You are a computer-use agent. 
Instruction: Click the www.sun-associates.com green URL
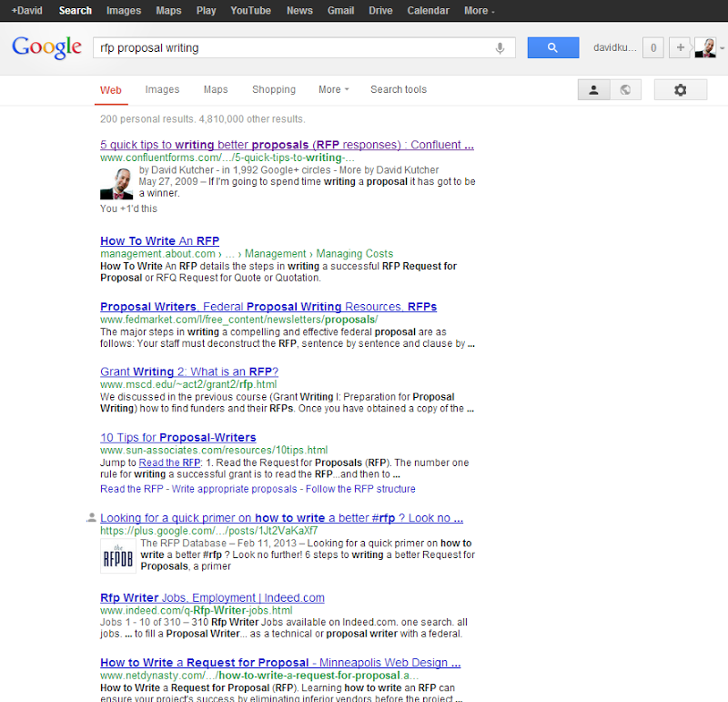[214, 450]
